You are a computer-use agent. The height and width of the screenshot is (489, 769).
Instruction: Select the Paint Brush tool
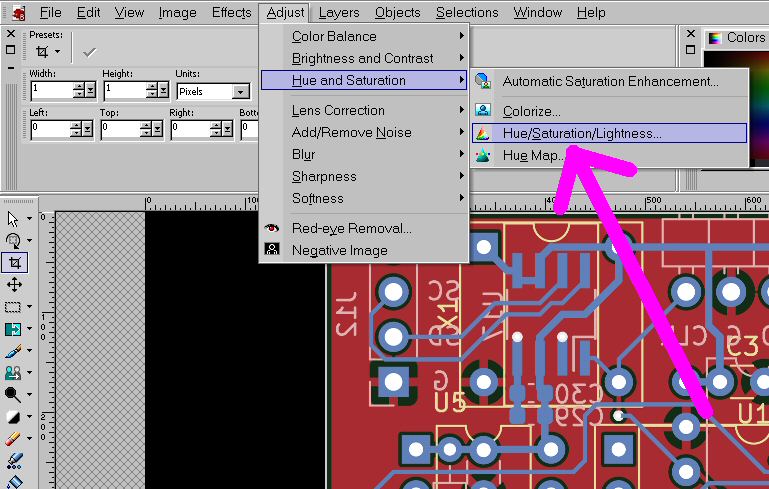[x=14, y=351]
